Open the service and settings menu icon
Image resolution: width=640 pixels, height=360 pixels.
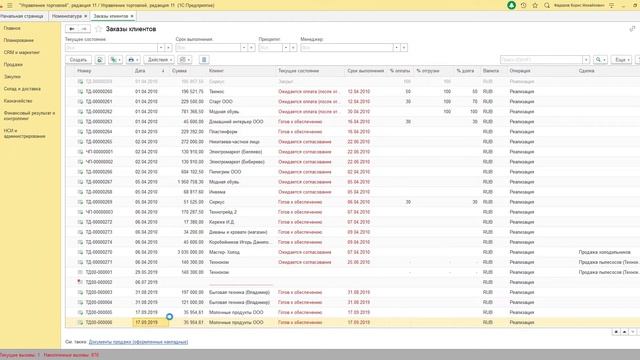pos(611,5)
